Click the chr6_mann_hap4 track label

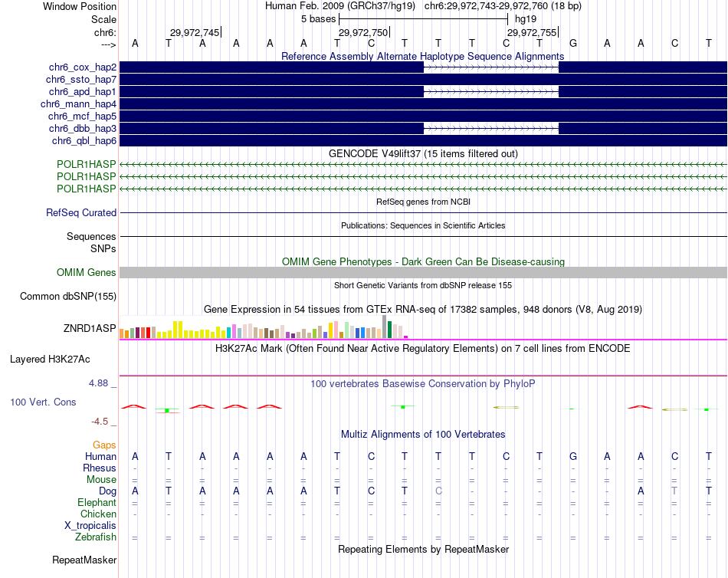click(78, 104)
